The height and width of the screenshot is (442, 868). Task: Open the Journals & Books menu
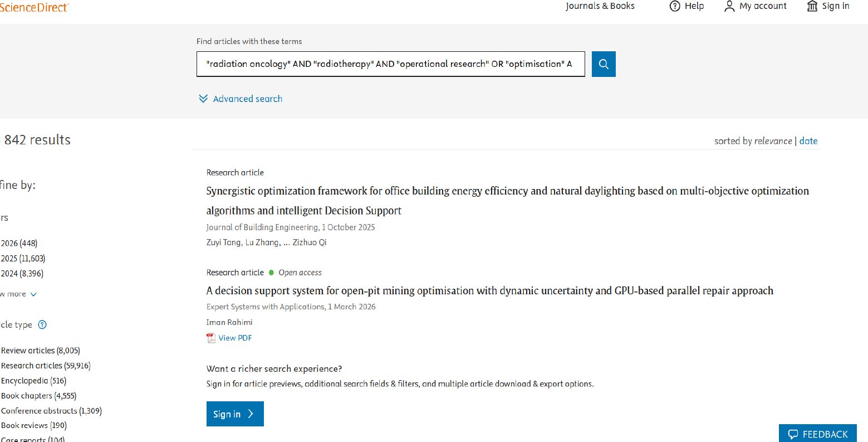point(600,6)
